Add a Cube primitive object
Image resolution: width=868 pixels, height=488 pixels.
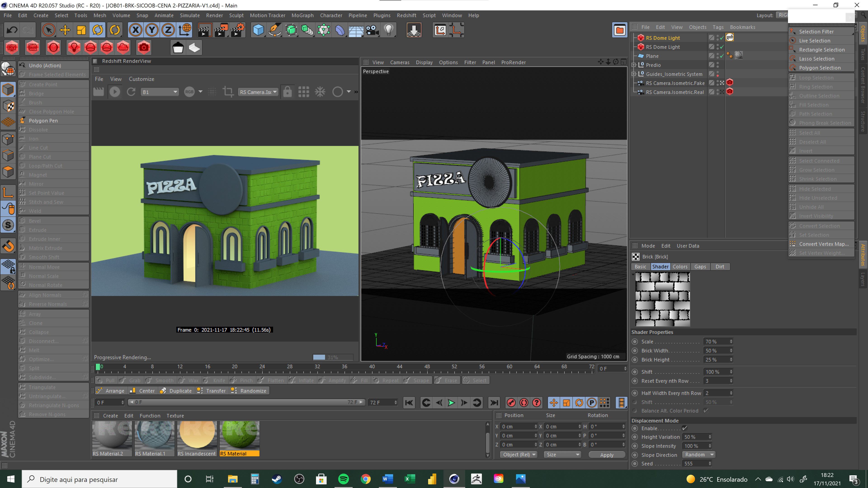click(258, 30)
